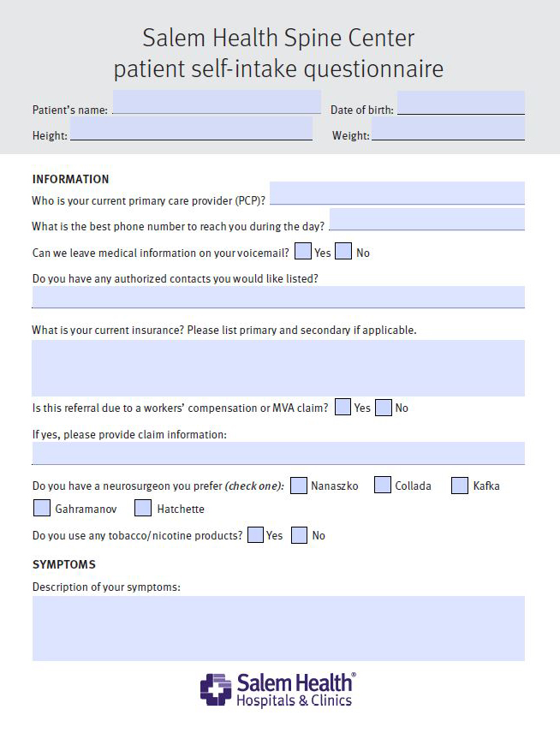
Task: Focus the daytime phone number field
Action: (426, 219)
